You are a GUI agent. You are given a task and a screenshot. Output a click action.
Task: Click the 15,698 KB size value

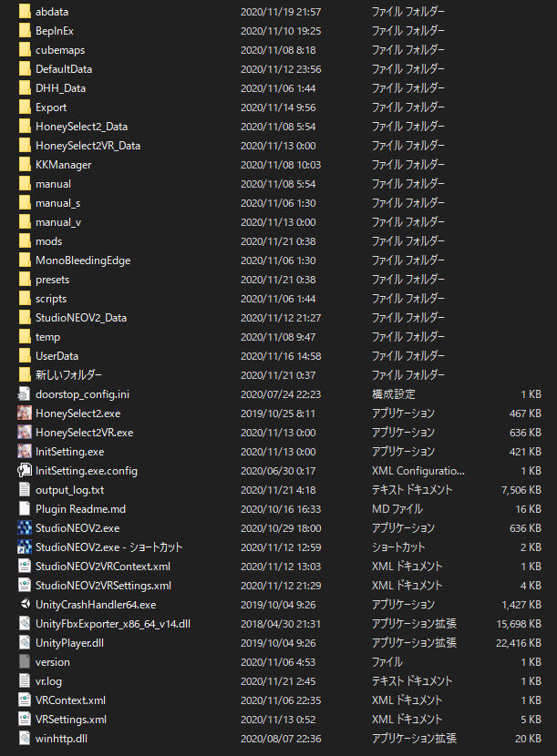point(519,624)
